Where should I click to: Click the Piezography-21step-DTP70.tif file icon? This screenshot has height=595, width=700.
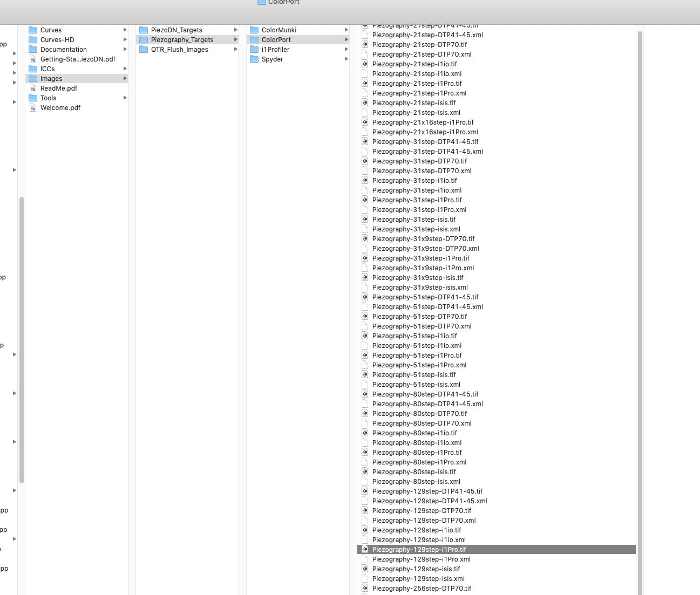click(x=365, y=45)
